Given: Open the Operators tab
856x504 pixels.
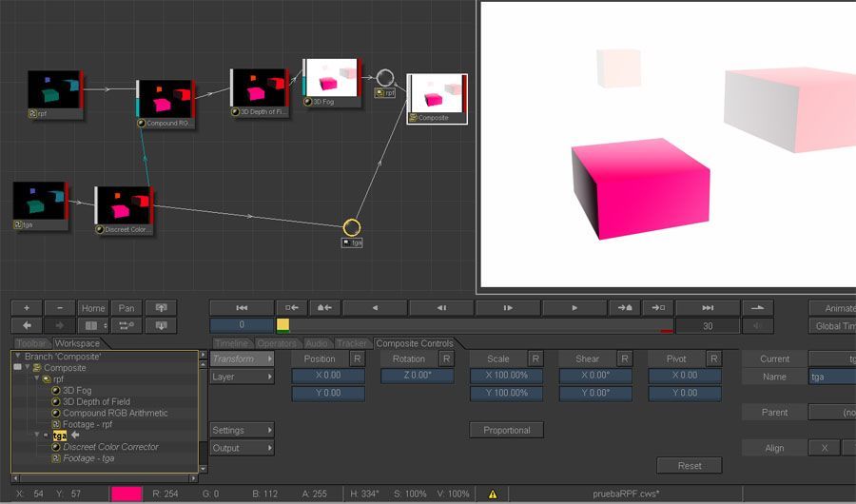Looking at the screenshot, I should pos(276,343).
